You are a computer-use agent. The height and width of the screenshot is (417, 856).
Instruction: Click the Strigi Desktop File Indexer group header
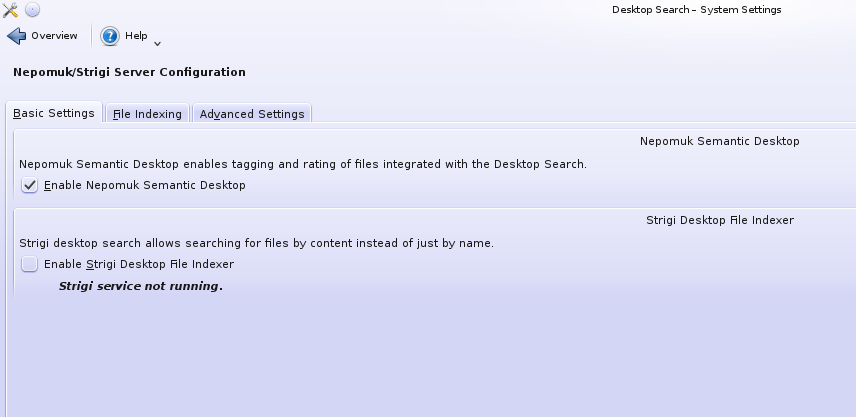tap(719, 220)
